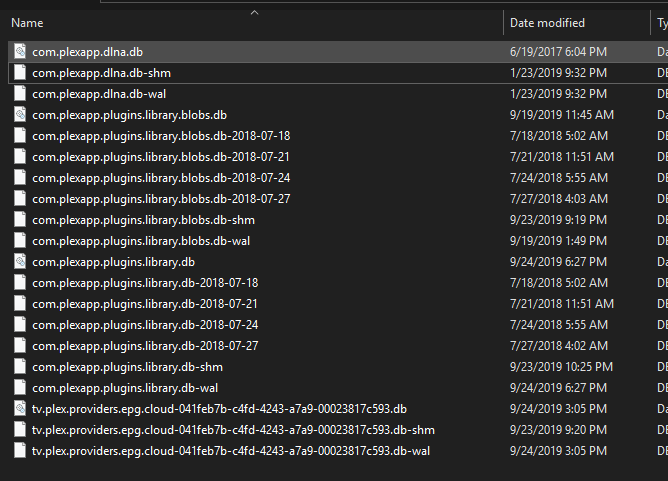Screen dimensions: 668x481
Task: Select file name com.plexapp.plugins.library.db-wal
Action: pyautogui.click(x=125, y=388)
